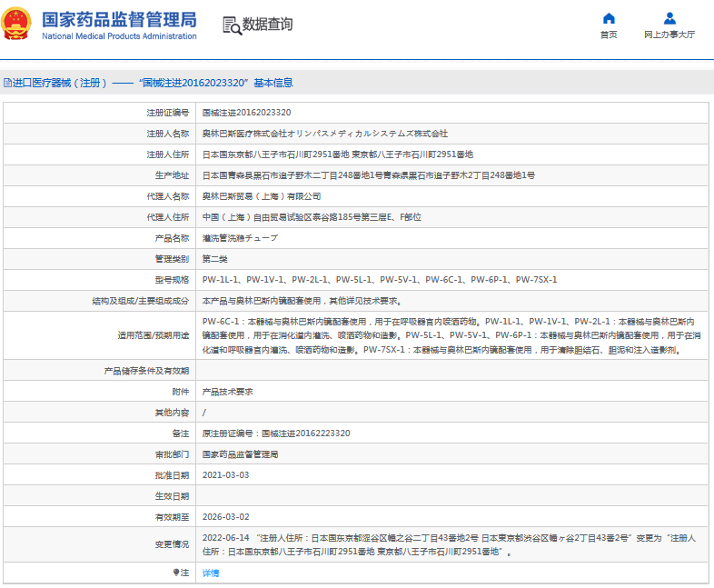
Task: Click the 首页 text link
Action: coord(609,35)
